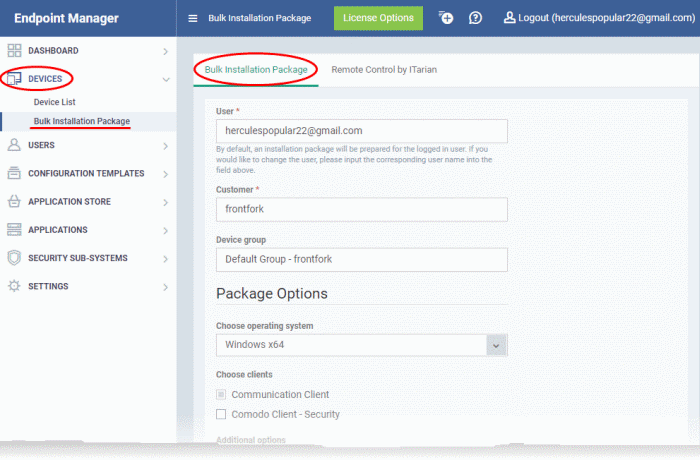Click the Users person icon
Image resolution: width=700 pixels, height=460 pixels.
[x=14, y=145]
